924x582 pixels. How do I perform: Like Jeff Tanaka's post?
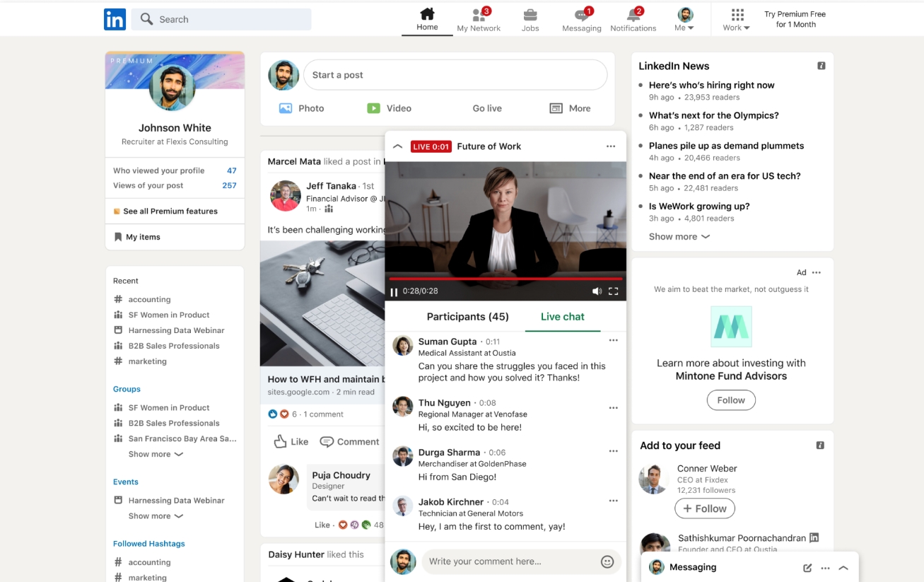(x=291, y=442)
